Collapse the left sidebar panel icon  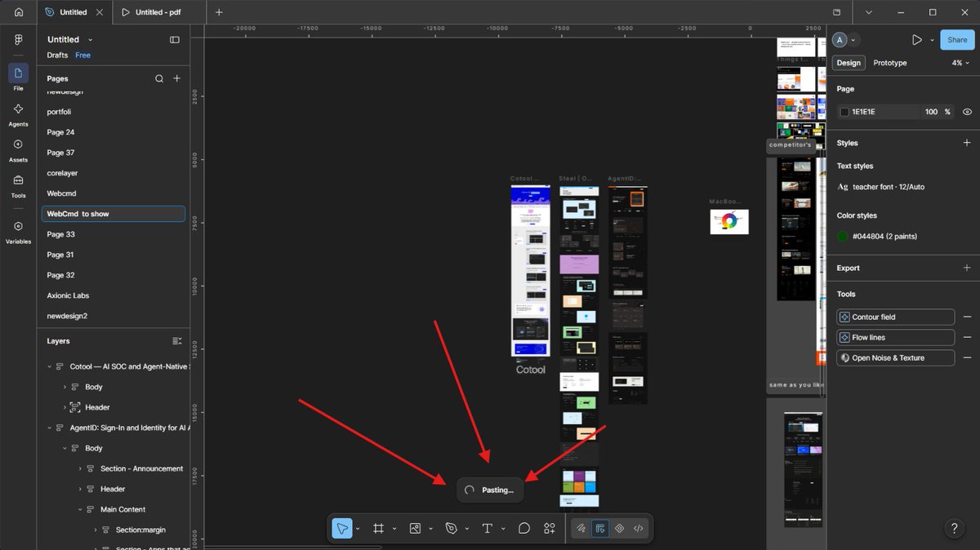[x=175, y=39]
